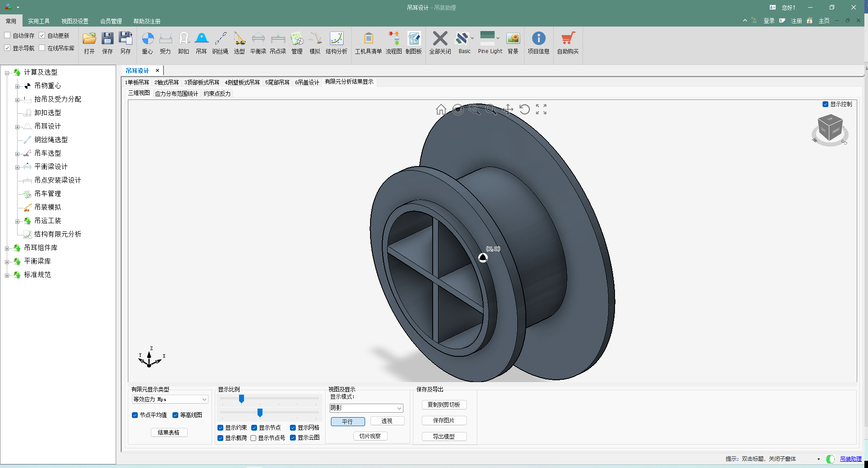Viewport: 868px width, 468px height.
Task: Open the 会员管理 ribbon tab
Action: coord(111,21)
